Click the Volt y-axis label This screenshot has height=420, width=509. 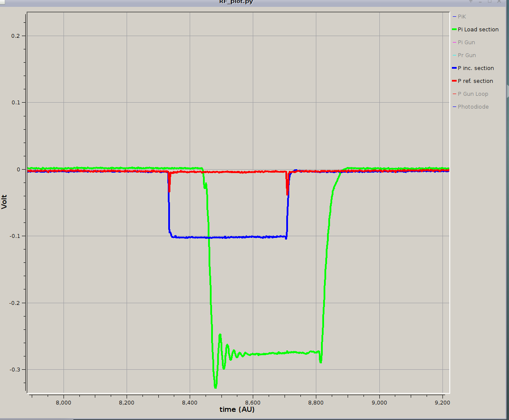pos(5,201)
